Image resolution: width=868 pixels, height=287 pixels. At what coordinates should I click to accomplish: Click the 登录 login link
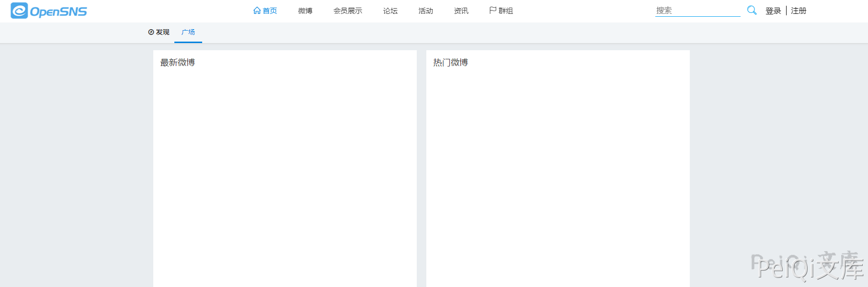coord(773,11)
